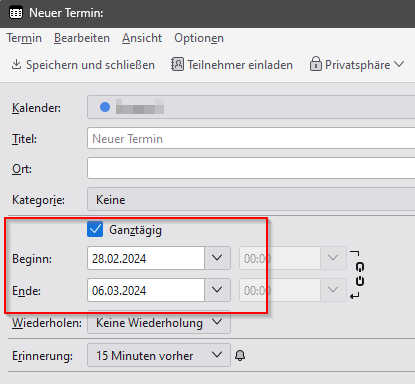The image size is (415, 384).
Task: Open the Ansicht menu
Action: [142, 38]
